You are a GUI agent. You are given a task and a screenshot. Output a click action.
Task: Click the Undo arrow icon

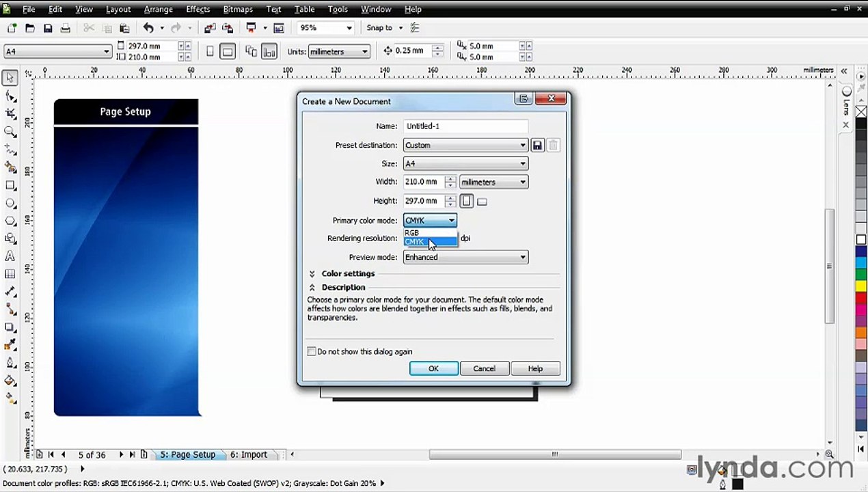pos(148,28)
